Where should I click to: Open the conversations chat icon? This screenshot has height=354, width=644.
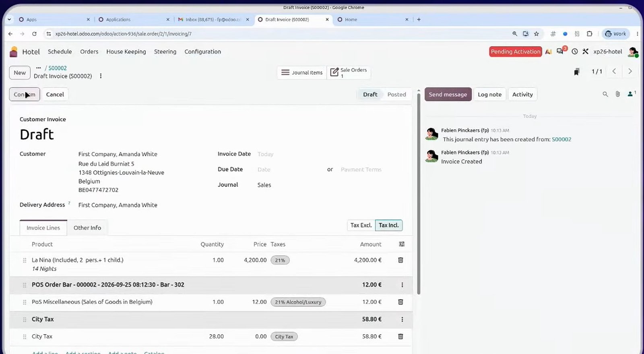[560, 51]
